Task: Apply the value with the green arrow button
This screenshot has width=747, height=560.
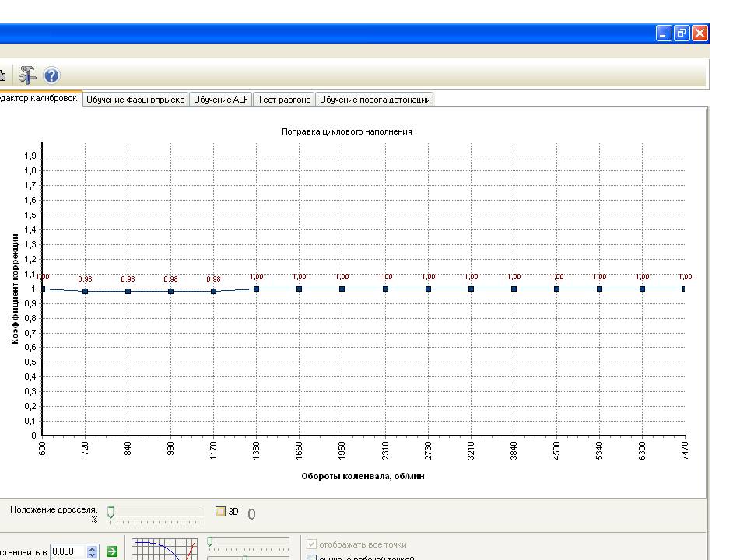Action: point(112,551)
